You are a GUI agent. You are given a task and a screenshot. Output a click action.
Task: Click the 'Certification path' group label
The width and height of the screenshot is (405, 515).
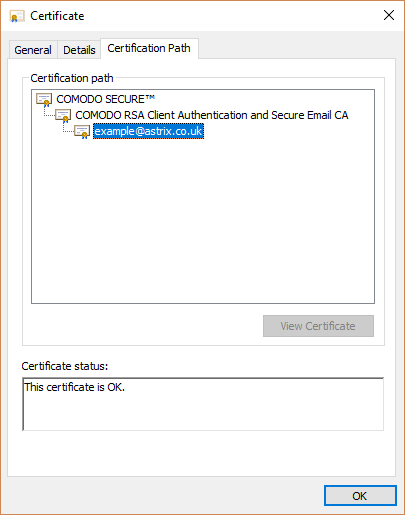coord(72,78)
